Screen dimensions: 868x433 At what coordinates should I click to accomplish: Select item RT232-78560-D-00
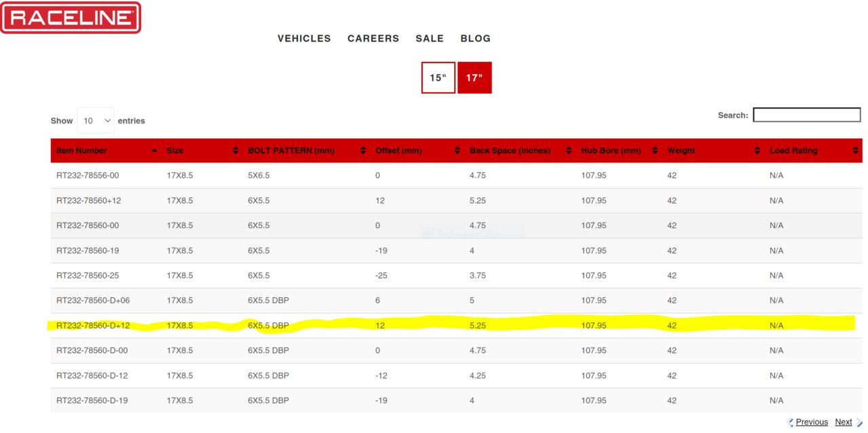[92, 350]
